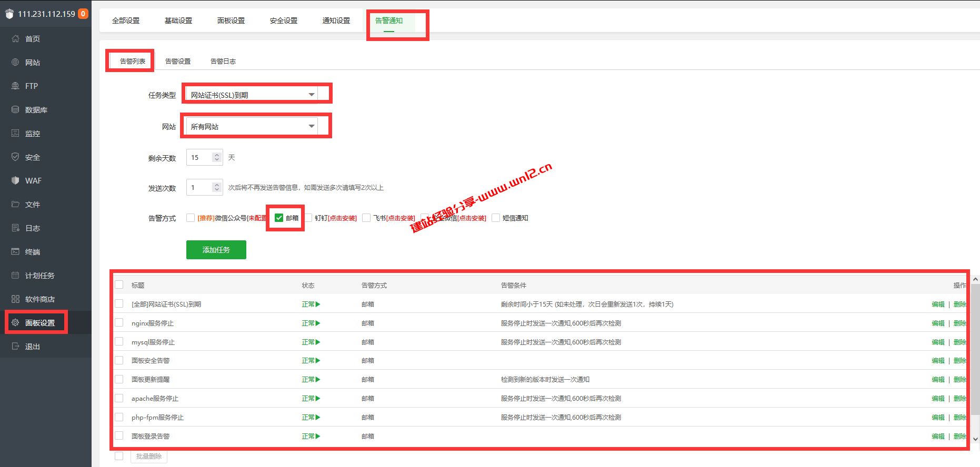Switch to 通知设置 tab

coord(336,21)
